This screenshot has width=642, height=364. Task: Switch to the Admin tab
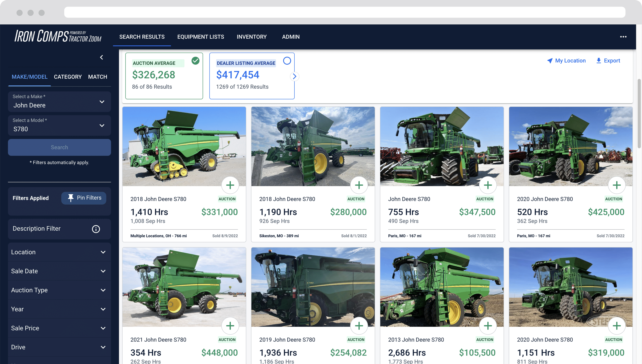tap(291, 37)
